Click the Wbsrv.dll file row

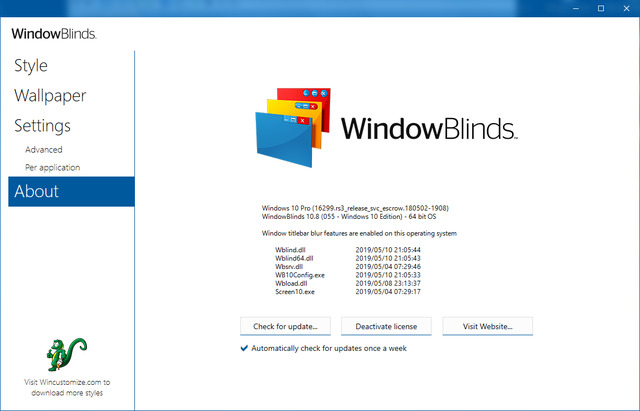(348, 267)
